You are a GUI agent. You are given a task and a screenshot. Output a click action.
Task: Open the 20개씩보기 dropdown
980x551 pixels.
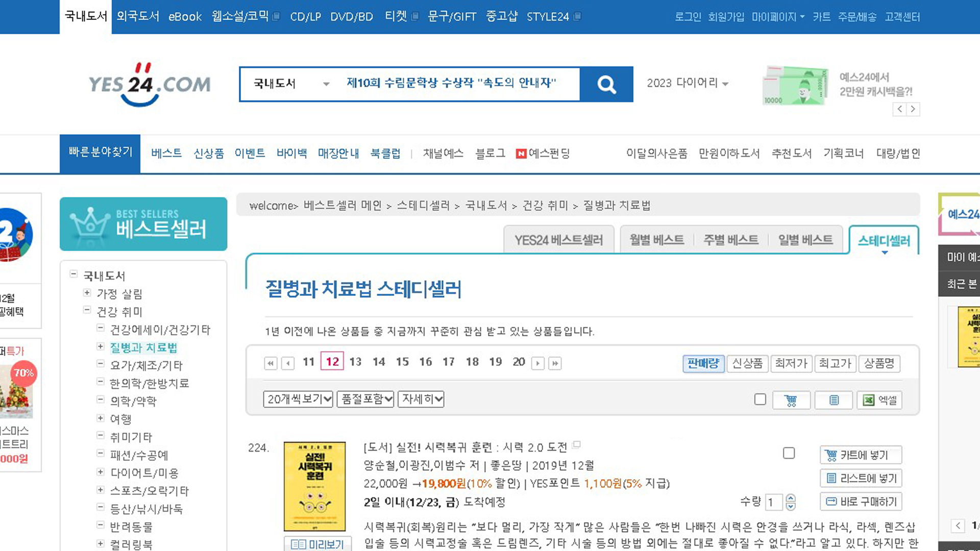299,399
